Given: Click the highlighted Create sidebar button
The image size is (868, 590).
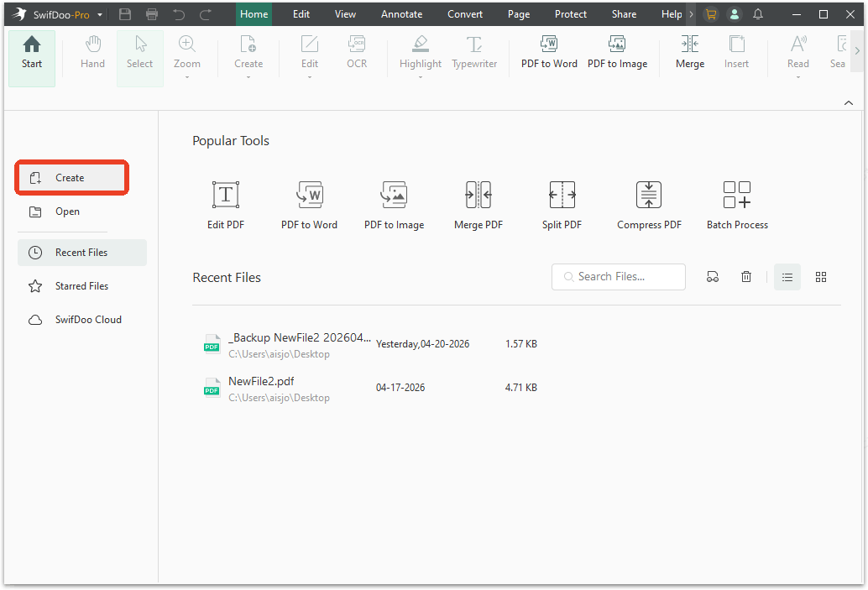Looking at the screenshot, I should [71, 177].
